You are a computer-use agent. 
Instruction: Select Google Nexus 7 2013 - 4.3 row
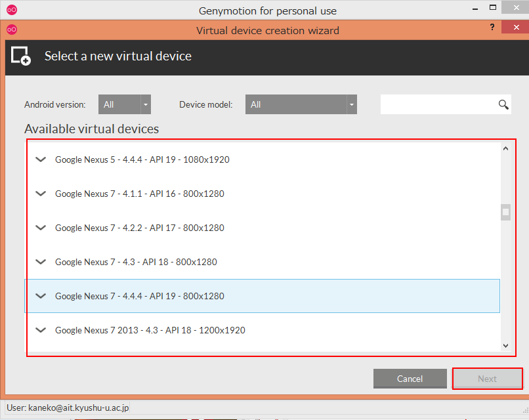262,330
